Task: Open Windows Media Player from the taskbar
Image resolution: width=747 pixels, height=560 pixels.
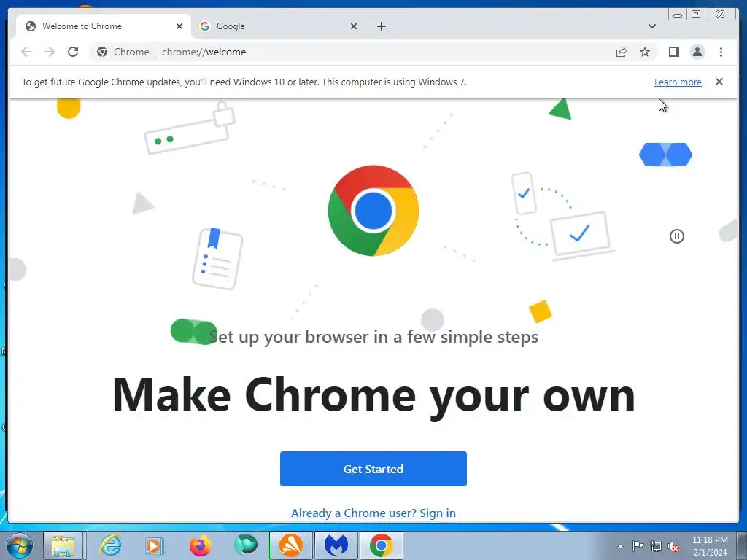Action: (x=154, y=545)
